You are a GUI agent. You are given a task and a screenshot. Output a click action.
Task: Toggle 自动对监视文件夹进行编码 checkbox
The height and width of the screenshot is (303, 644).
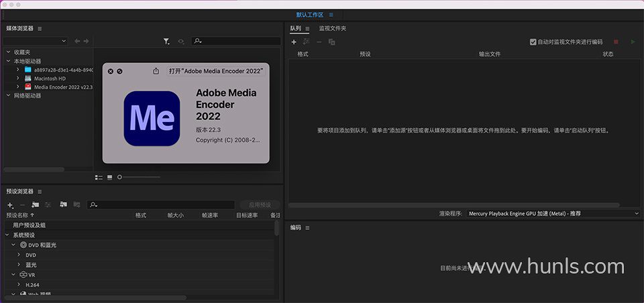coord(533,42)
